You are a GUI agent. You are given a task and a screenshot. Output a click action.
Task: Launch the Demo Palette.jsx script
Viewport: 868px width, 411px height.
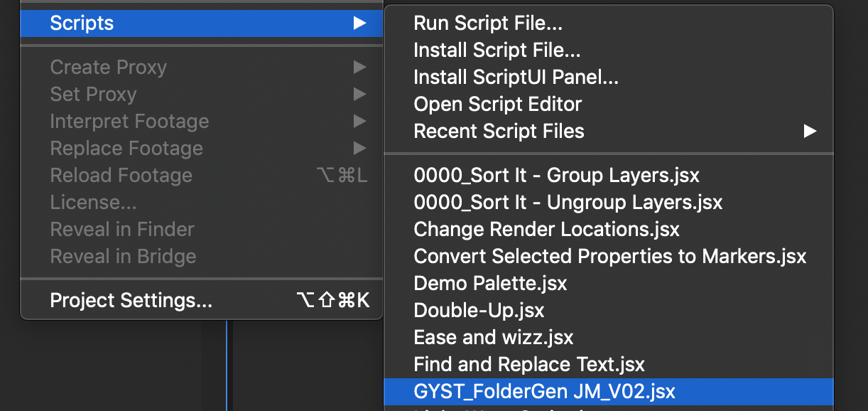coord(609,284)
